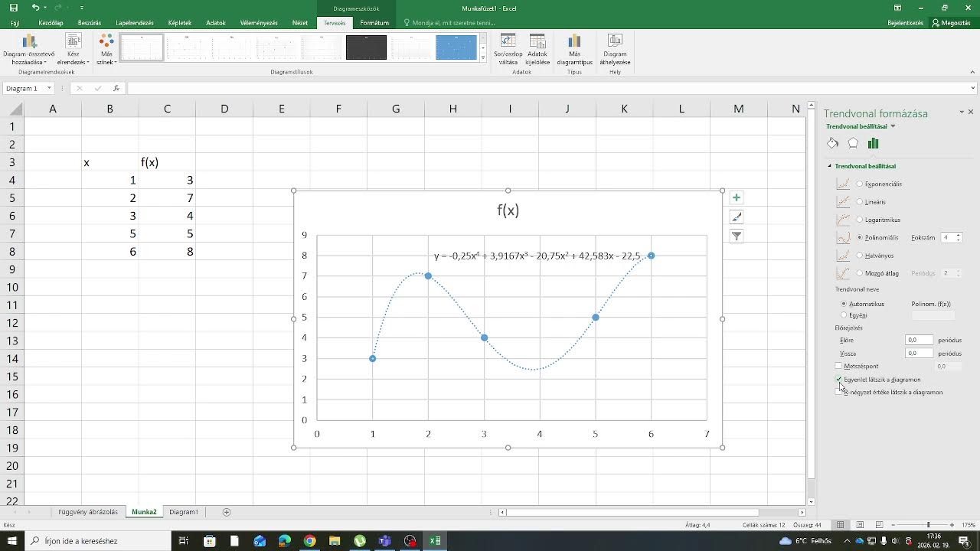Click the zoom in plus button

coord(952,525)
